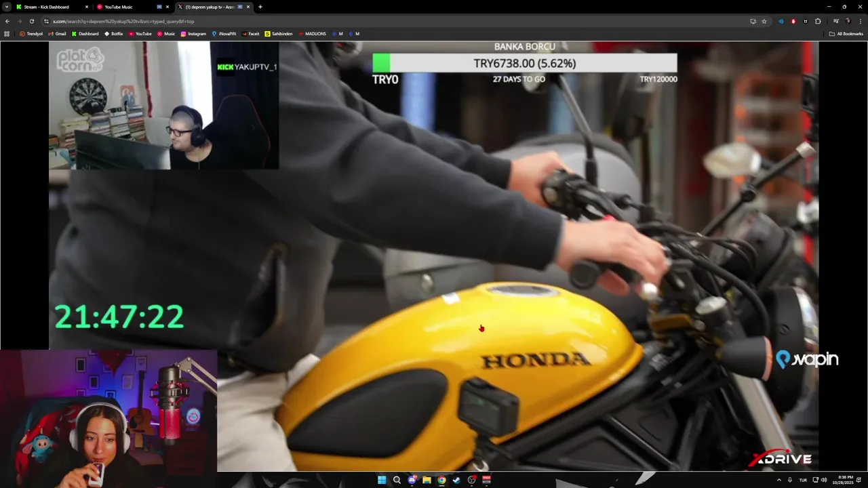Click the YAKUPTV_1 webcam overlay
Image resolution: width=868 pixels, height=488 pixels.
pos(163,105)
